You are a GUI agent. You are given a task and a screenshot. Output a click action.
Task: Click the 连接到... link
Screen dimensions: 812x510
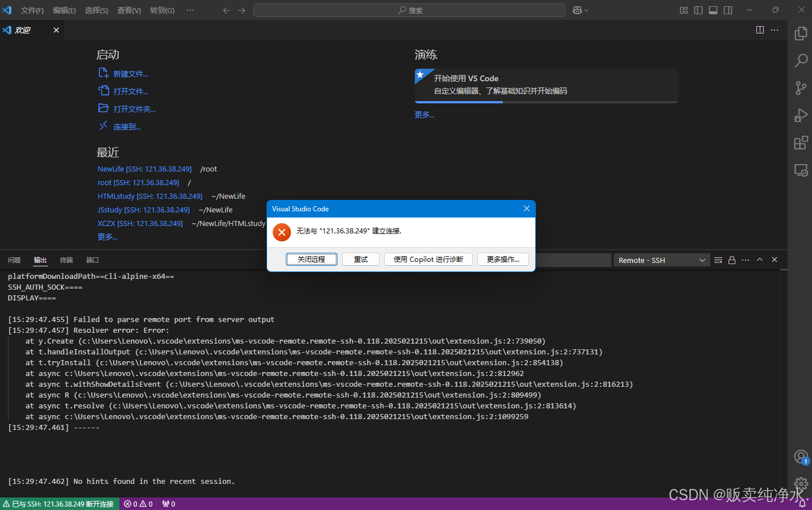point(127,127)
